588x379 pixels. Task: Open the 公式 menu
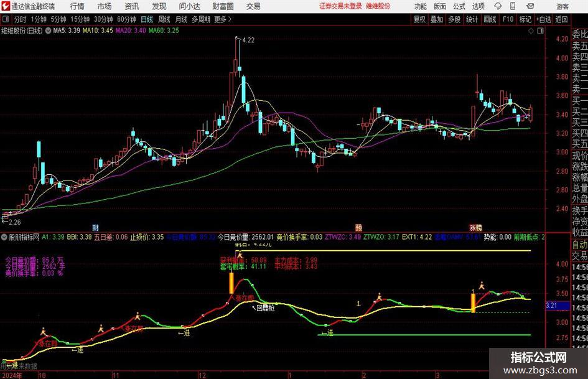(x=459, y=6)
